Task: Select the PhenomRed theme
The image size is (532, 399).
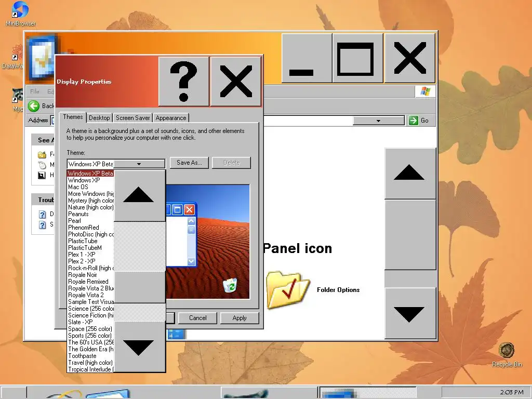Action: [90, 228]
